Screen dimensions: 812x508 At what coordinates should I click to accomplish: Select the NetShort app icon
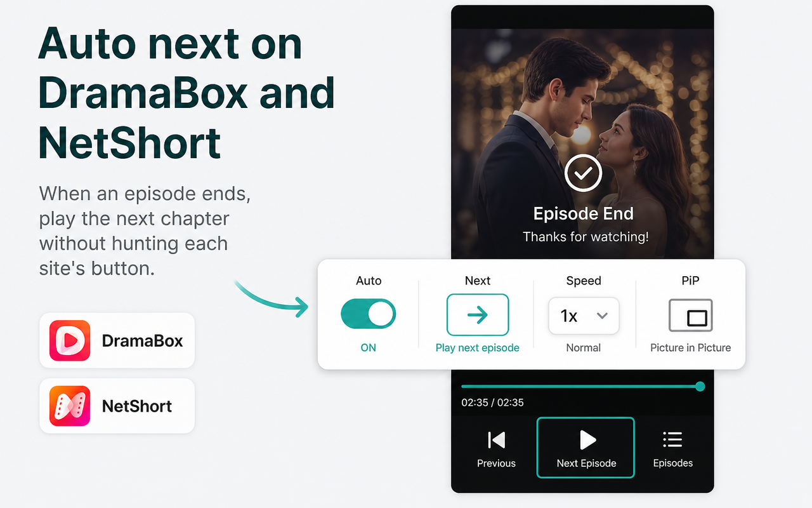[70, 406]
